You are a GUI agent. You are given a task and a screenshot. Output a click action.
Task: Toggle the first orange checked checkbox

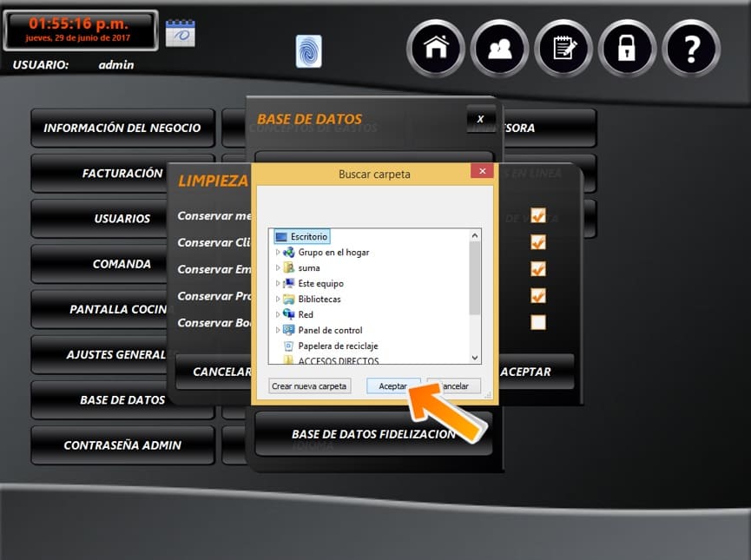[538, 215]
